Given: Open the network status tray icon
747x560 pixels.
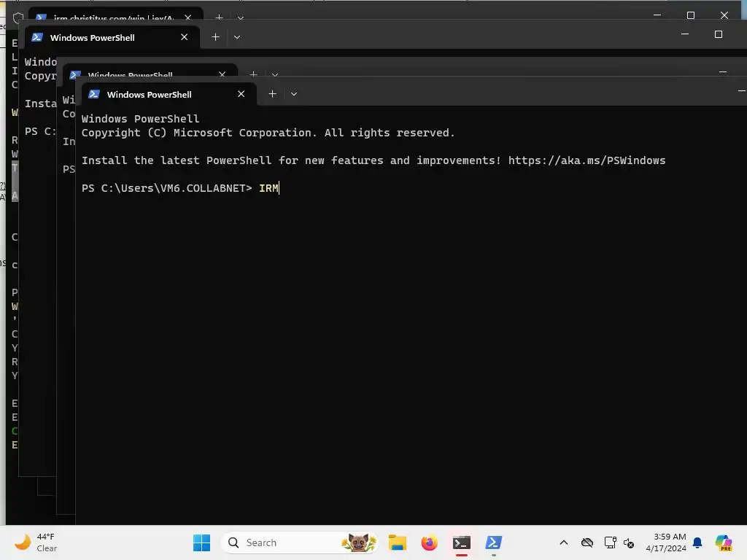Looking at the screenshot, I should tap(610, 542).
